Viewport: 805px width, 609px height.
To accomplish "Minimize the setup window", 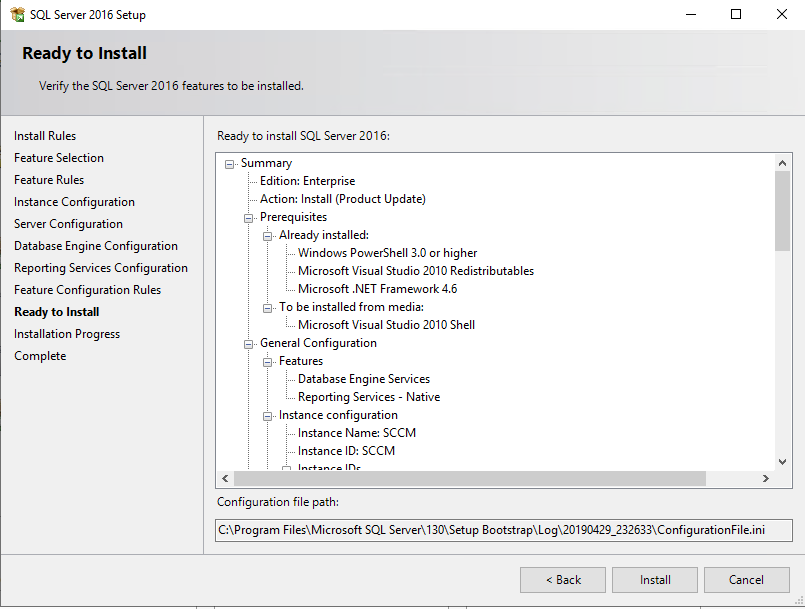I will (691, 14).
